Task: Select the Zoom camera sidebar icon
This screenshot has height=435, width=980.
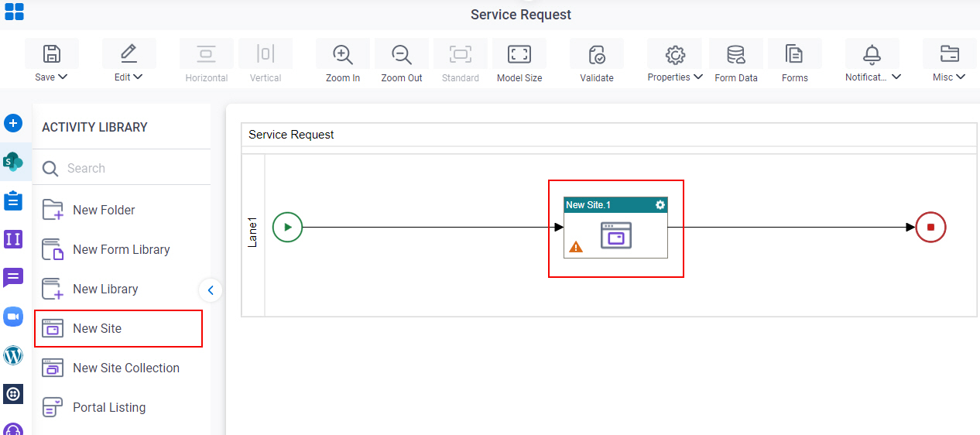Action: [13, 316]
